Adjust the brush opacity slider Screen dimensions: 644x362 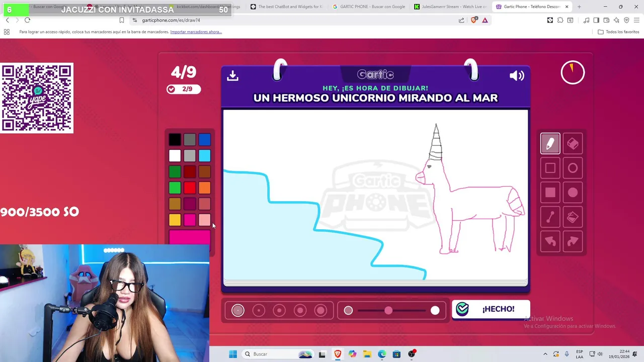pyautogui.click(x=391, y=311)
